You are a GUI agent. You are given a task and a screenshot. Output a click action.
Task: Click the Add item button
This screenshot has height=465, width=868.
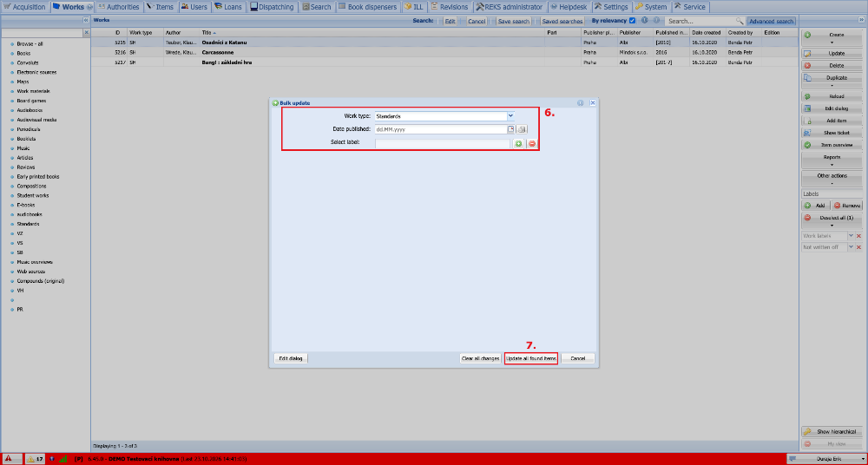tap(832, 121)
